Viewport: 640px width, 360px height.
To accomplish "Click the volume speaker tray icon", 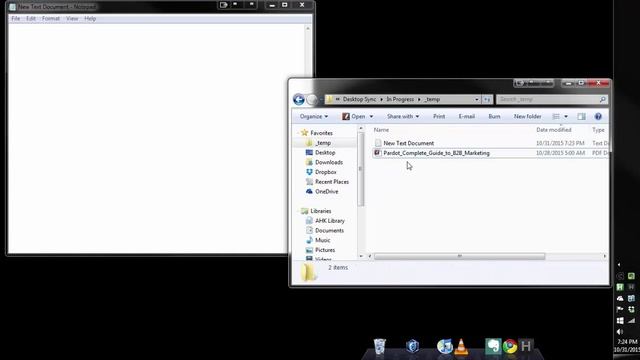I will pos(620,332).
